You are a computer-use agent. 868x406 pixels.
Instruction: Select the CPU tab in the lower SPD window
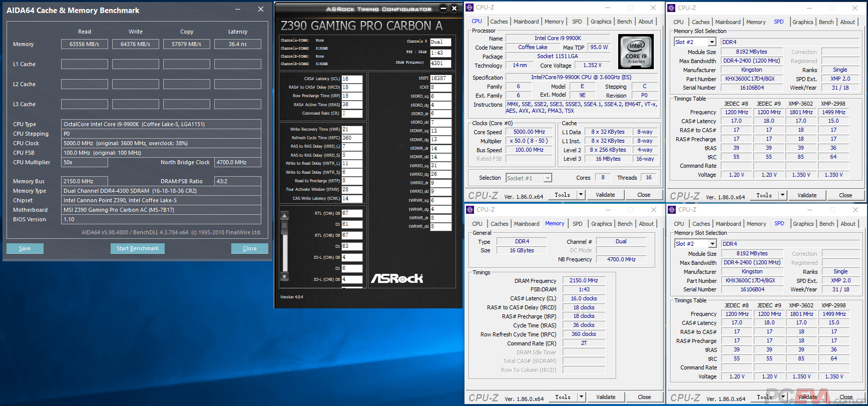click(x=679, y=224)
